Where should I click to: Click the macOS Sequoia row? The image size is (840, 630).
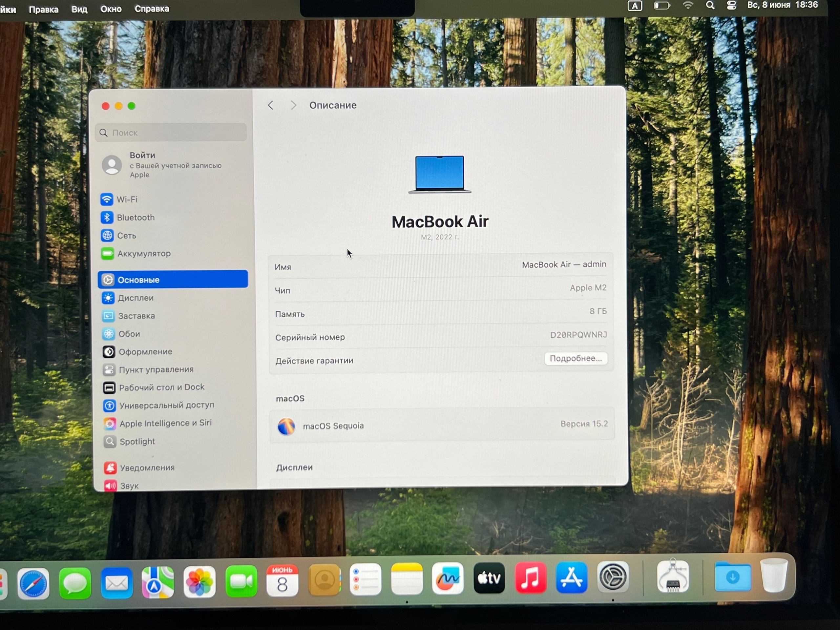tap(442, 425)
